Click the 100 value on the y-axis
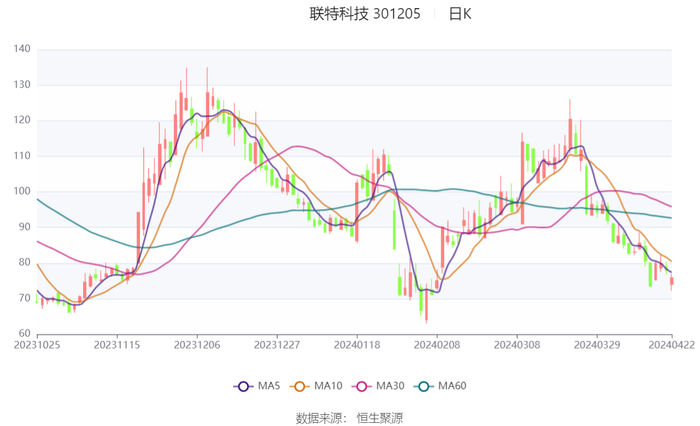Screen dimensions: 700x426 (x=22, y=191)
